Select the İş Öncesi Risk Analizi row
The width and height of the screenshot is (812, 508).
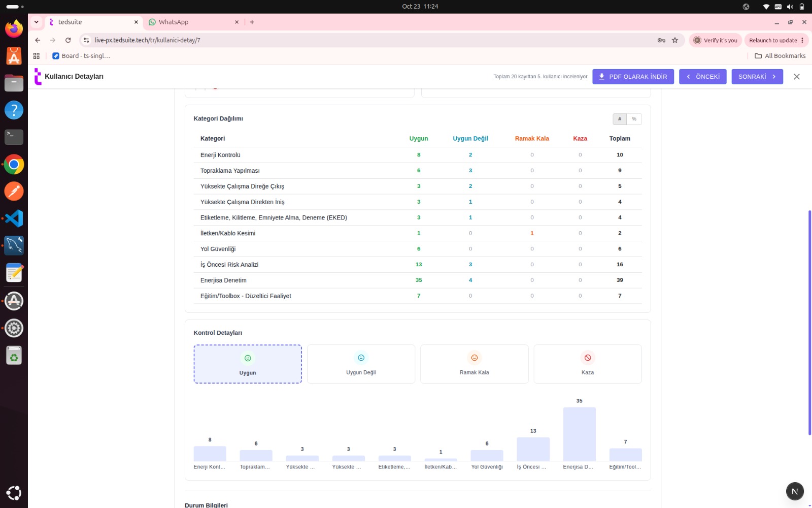click(x=418, y=265)
